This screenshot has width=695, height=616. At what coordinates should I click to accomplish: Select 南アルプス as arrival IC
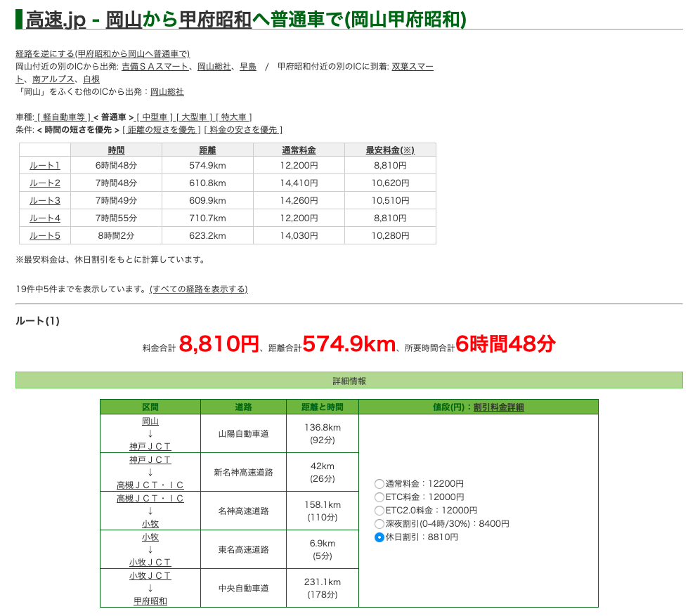tap(53, 79)
